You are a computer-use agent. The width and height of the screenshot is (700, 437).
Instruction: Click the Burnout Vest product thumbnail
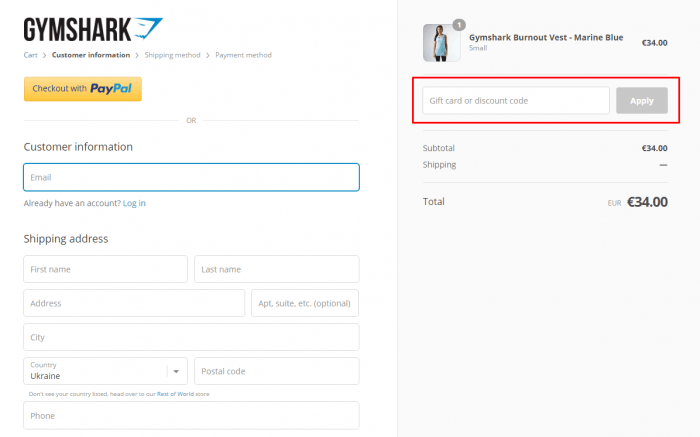(442, 43)
